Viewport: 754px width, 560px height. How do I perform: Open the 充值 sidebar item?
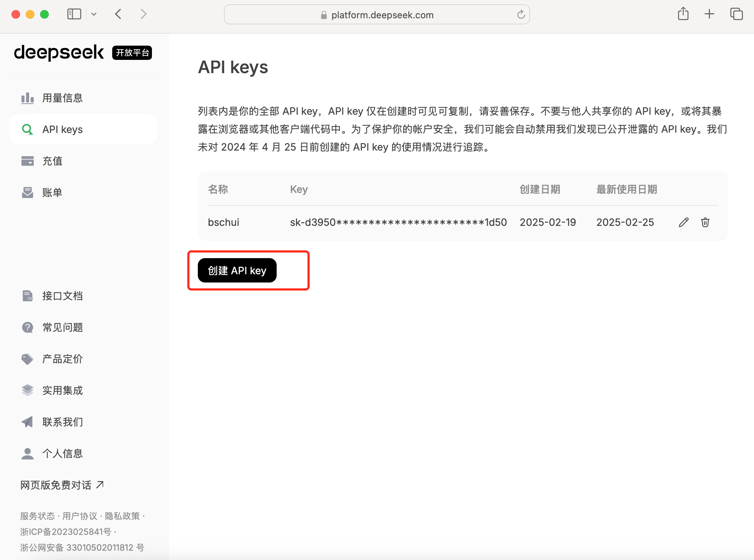[x=83, y=161]
